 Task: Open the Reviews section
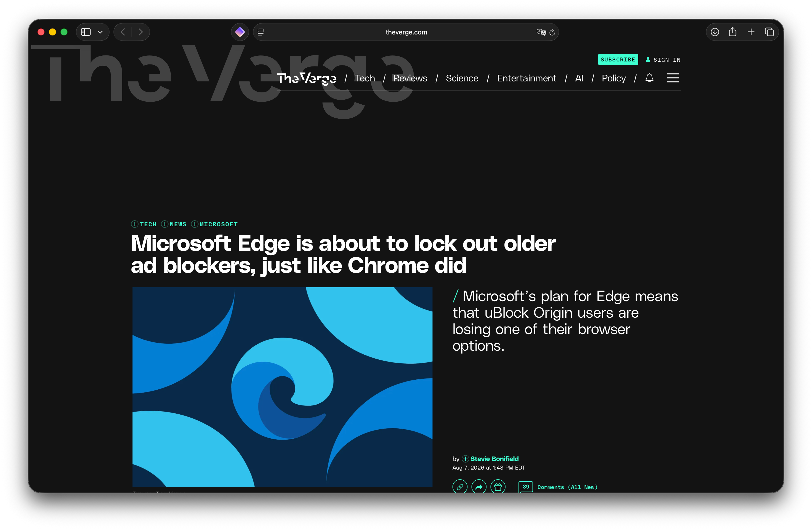pyautogui.click(x=410, y=78)
